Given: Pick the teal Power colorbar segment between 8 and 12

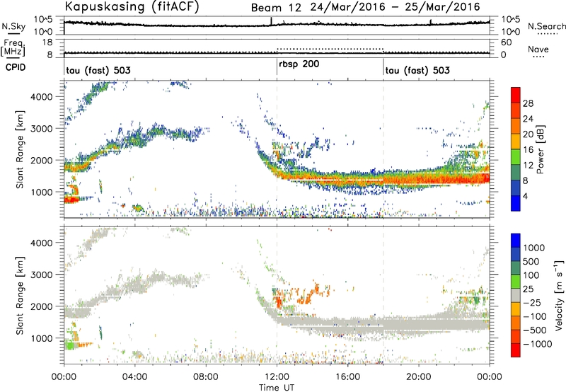Looking at the screenshot, I should coord(516,172).
